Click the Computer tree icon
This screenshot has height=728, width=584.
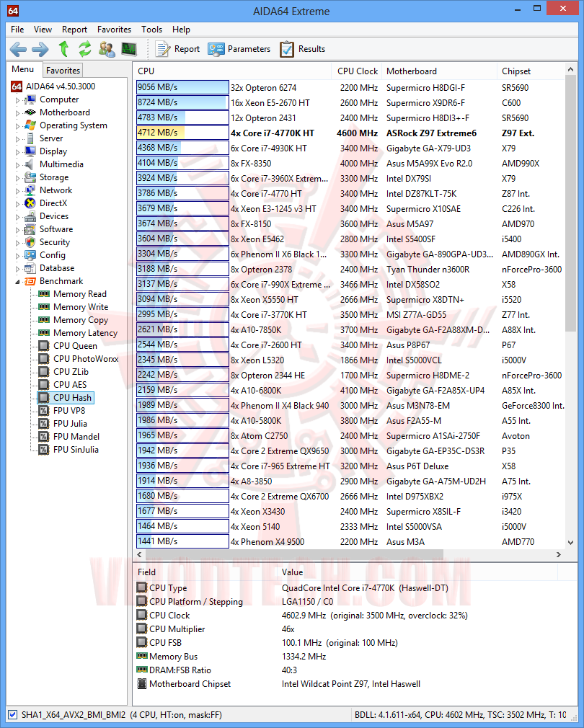coord(30,99)
